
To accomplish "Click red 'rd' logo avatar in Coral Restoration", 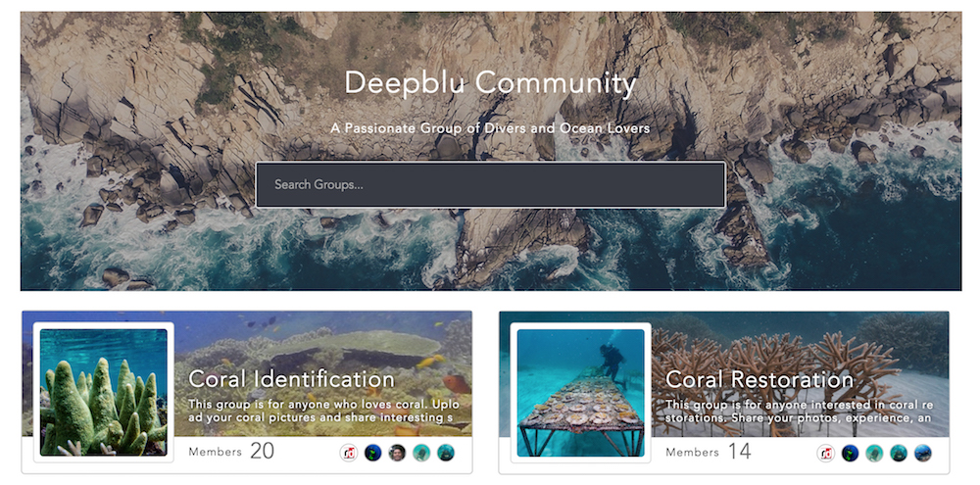I will [825, 453].
